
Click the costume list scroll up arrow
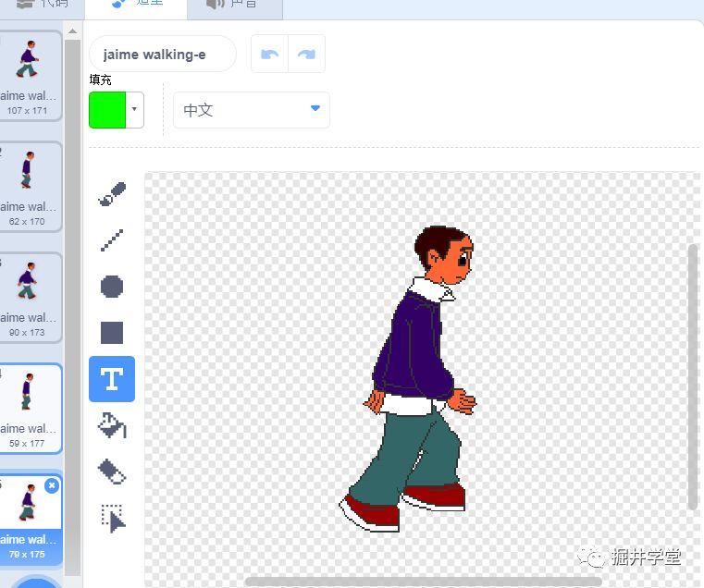pyautogui.click(x=72, y=31)
